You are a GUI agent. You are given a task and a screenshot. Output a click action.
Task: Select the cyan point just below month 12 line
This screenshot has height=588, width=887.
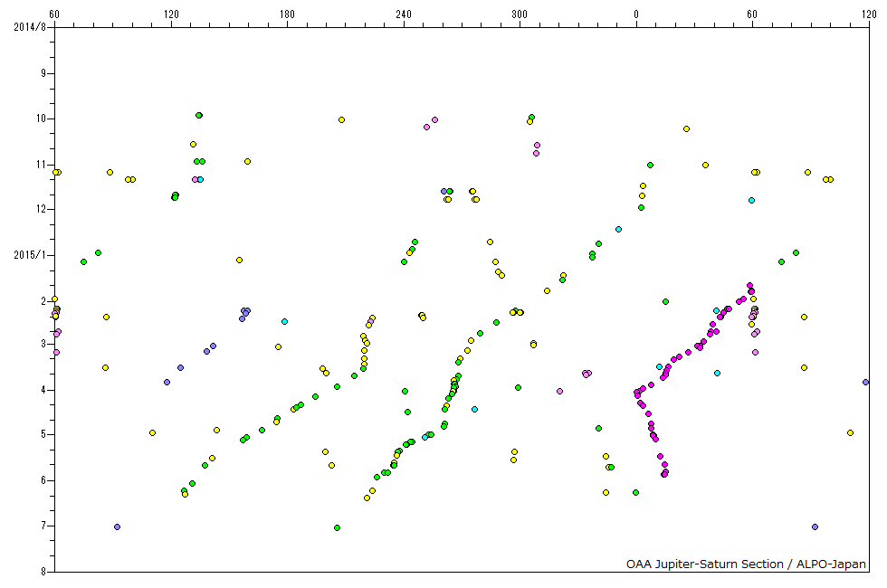(x=618, y=230)
